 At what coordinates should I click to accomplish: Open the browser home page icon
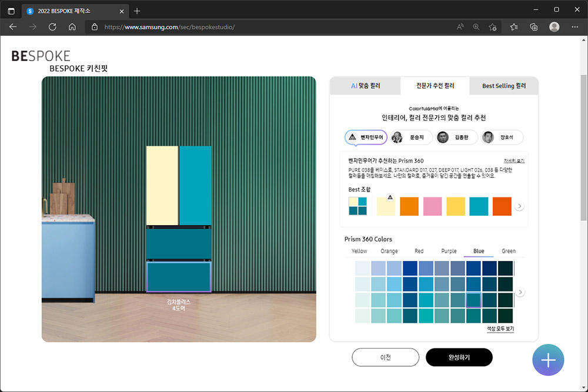(72, 27)
